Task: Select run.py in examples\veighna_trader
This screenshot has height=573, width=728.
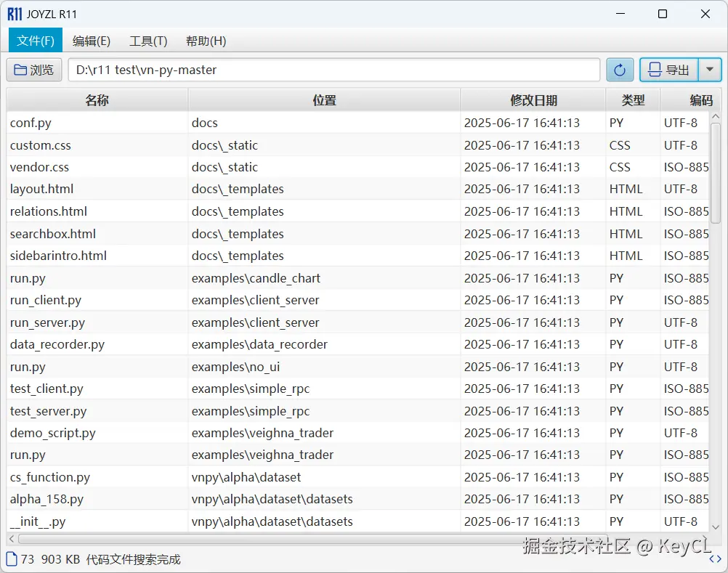Action: pos(358,455)
